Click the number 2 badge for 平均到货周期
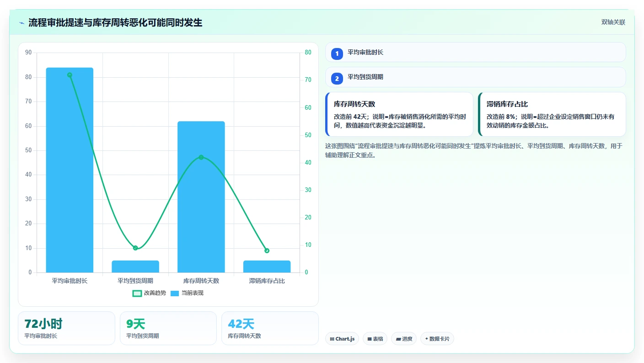644x363 pixels. tap(337, 78)
